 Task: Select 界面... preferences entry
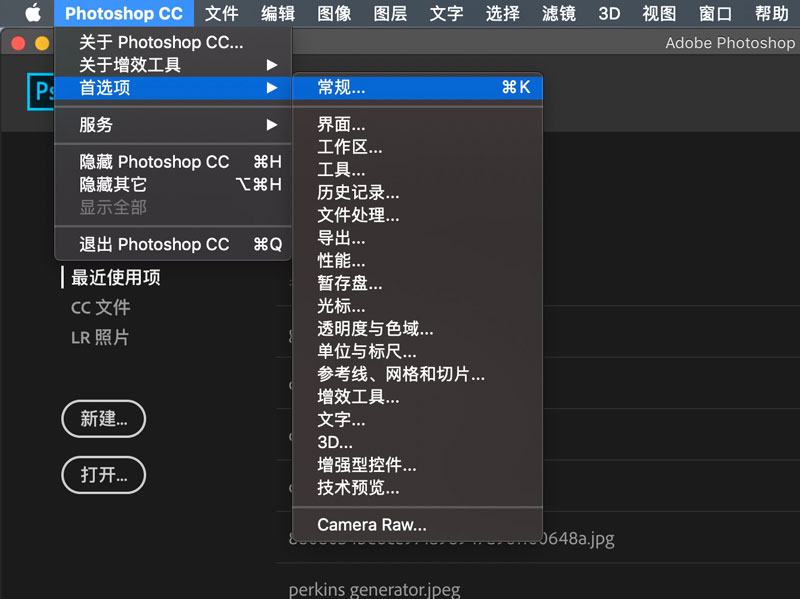point(417,124)
